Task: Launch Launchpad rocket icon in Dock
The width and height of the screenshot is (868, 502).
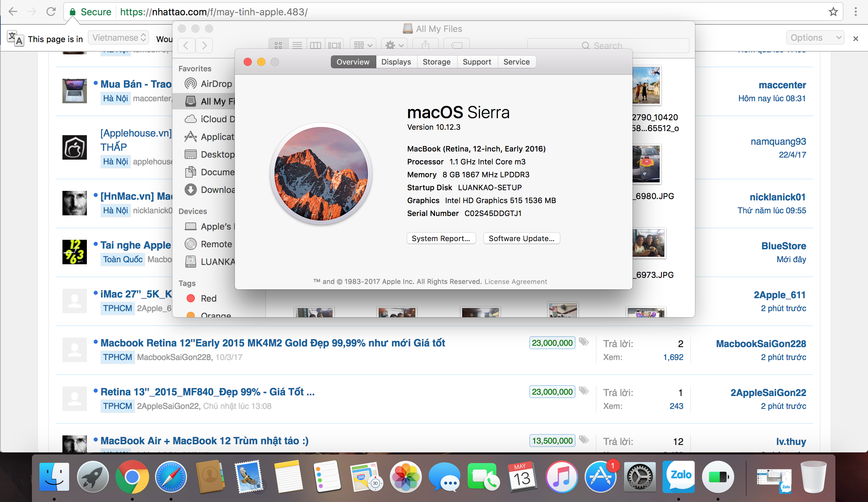Action: coord(93,477)
